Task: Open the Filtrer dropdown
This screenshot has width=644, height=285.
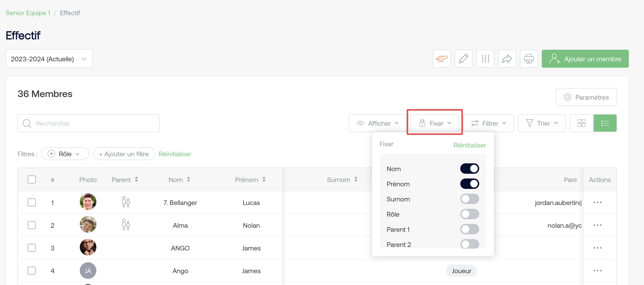Action: [x=488, y=123]
